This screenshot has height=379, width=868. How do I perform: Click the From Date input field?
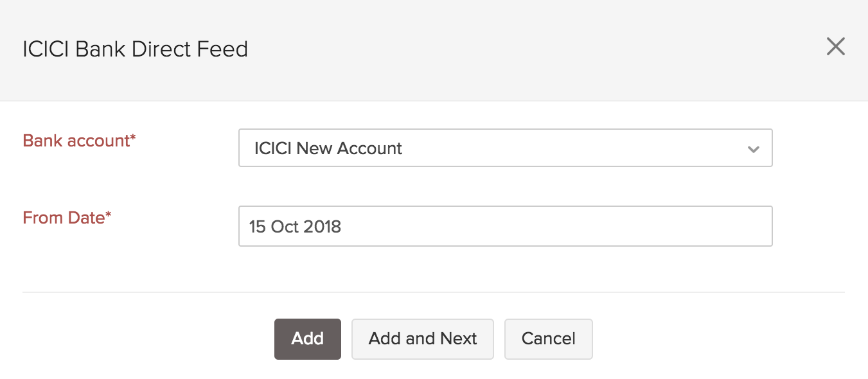pyautogui.click(x=504, y=226)
